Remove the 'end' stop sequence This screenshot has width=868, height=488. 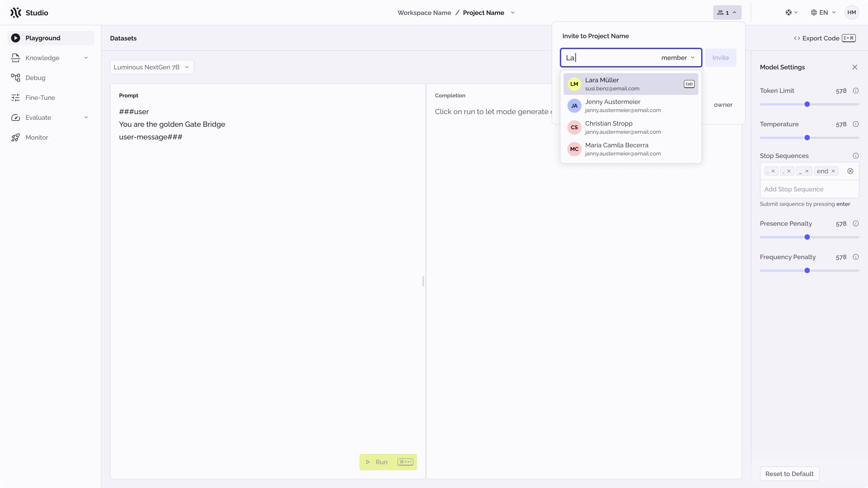pos(834,171)
